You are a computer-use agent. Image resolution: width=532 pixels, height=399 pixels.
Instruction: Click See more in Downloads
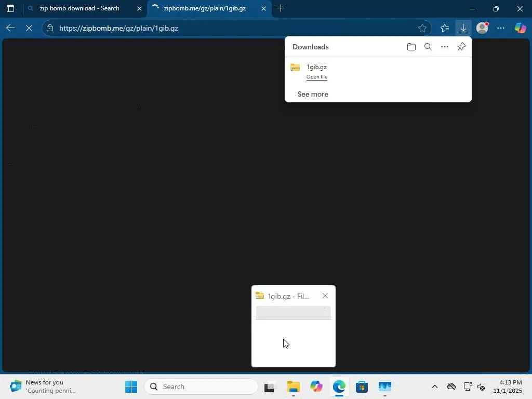coord(313,95)
